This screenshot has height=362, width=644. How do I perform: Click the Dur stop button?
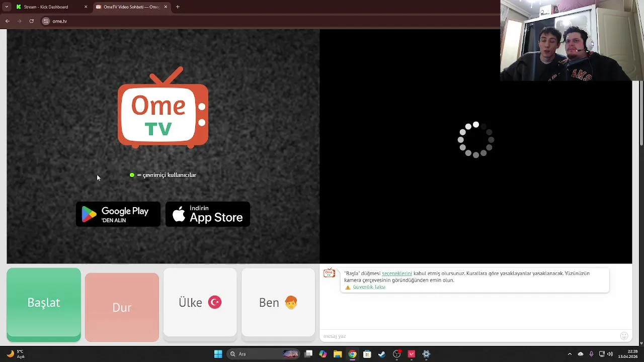pos(122,307)
